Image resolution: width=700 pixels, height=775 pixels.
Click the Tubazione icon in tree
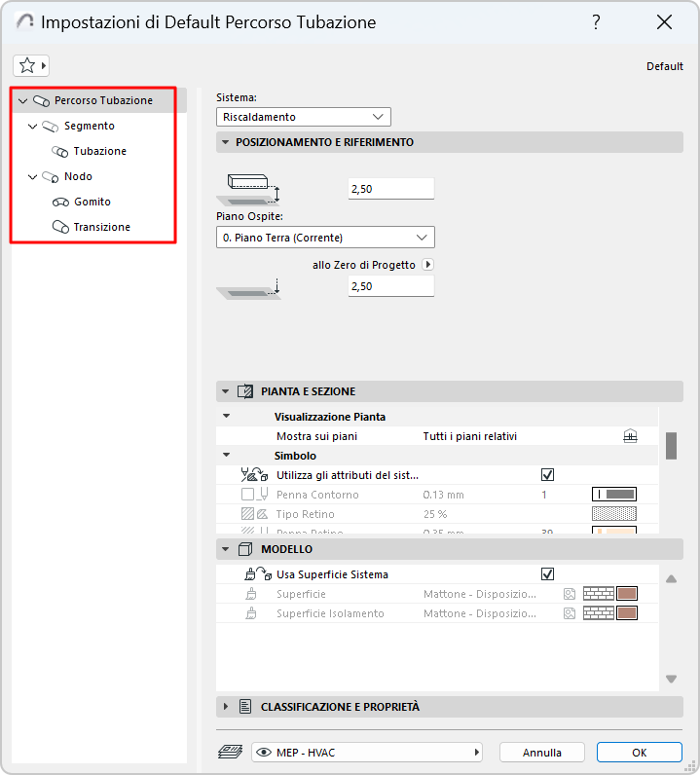[x=59, y=152]
